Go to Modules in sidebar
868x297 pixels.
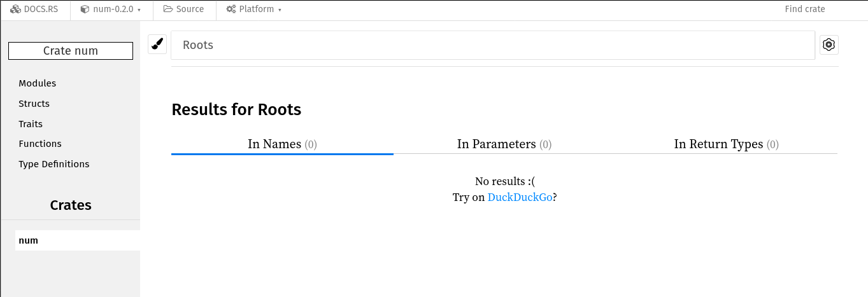click(x=38, y=83)
